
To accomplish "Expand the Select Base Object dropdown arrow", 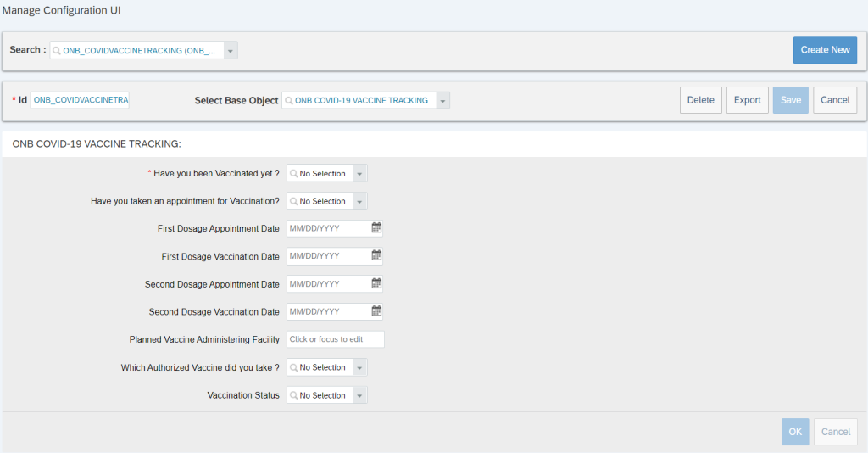I will tap(442, 100).
